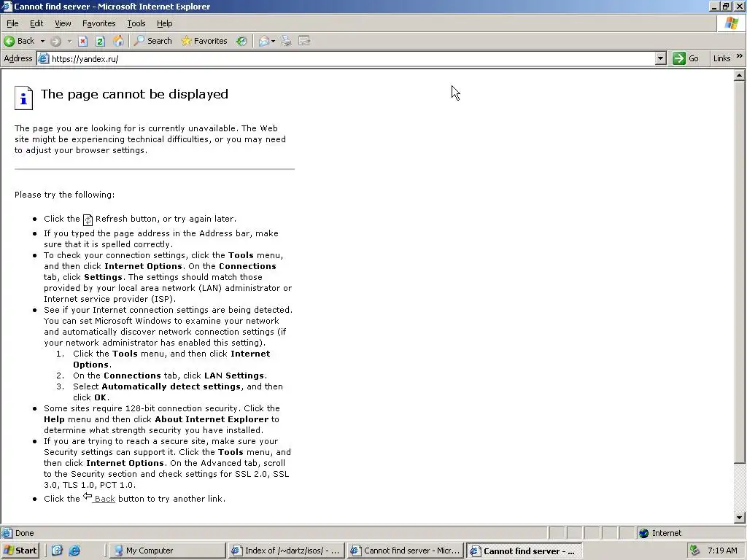
Task: Open the Help menu
Action: [x=164, y=23]
